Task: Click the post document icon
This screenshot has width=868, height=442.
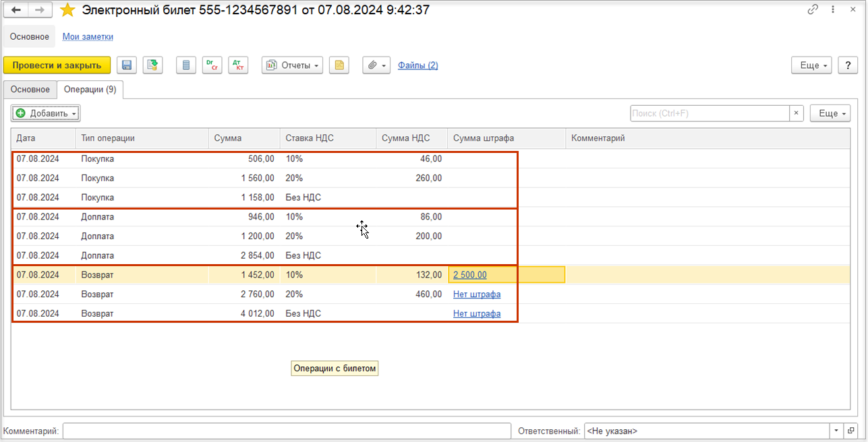Action: pos(153,65)
